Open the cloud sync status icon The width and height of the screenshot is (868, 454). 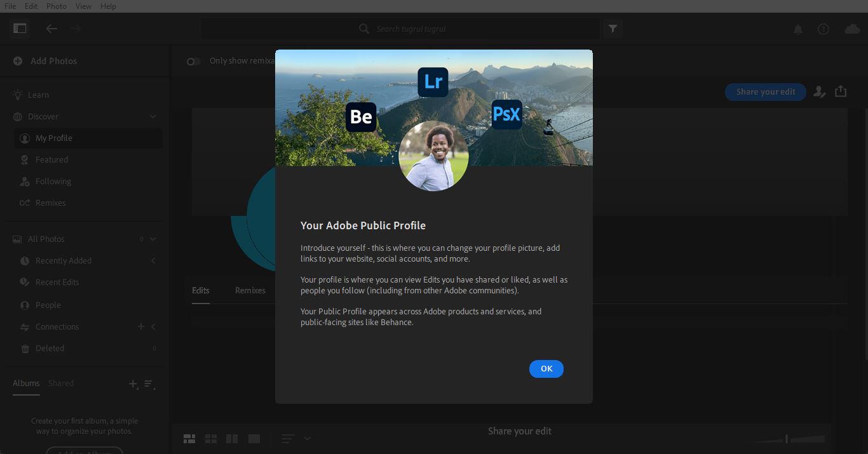851,29
